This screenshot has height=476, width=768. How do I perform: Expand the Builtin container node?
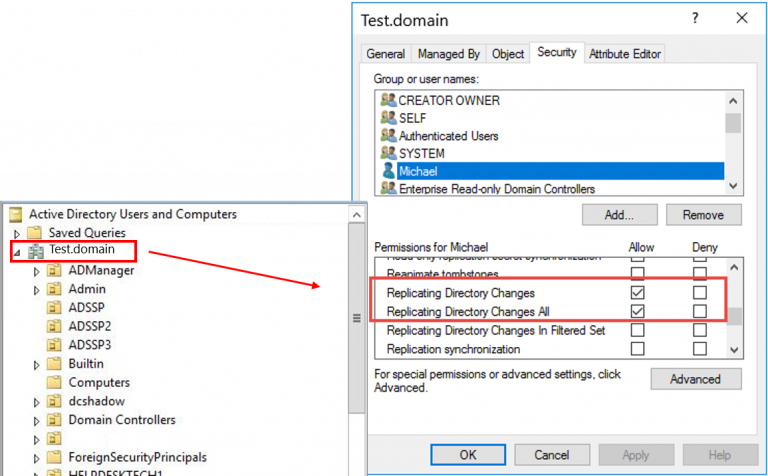[x=36, y=364]
